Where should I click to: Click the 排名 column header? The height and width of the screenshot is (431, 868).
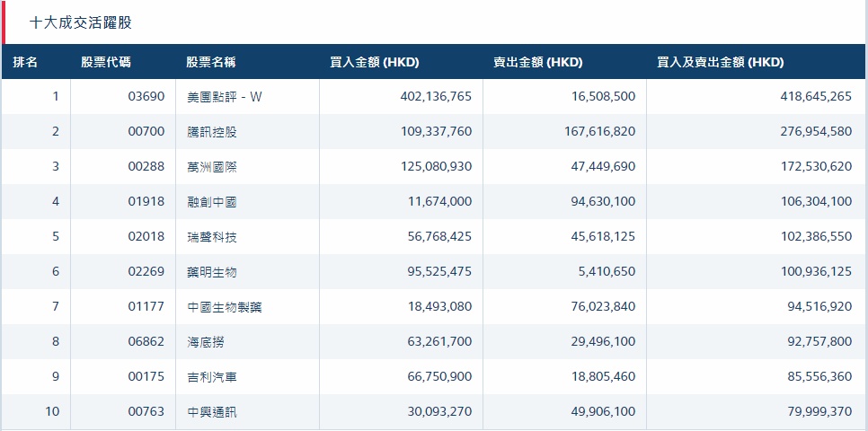pos(25,63)
